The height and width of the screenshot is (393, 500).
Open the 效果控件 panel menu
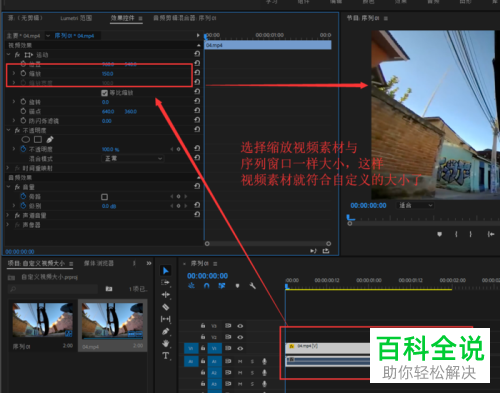[140, 18]
